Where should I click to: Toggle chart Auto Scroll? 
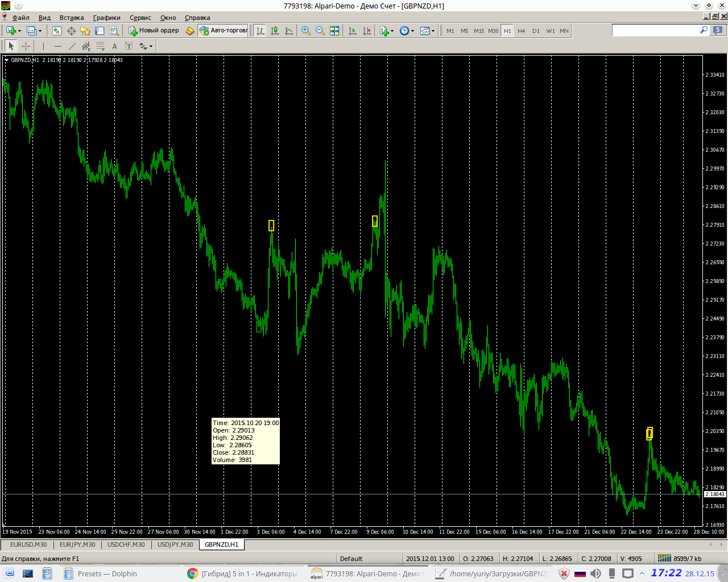353,31
